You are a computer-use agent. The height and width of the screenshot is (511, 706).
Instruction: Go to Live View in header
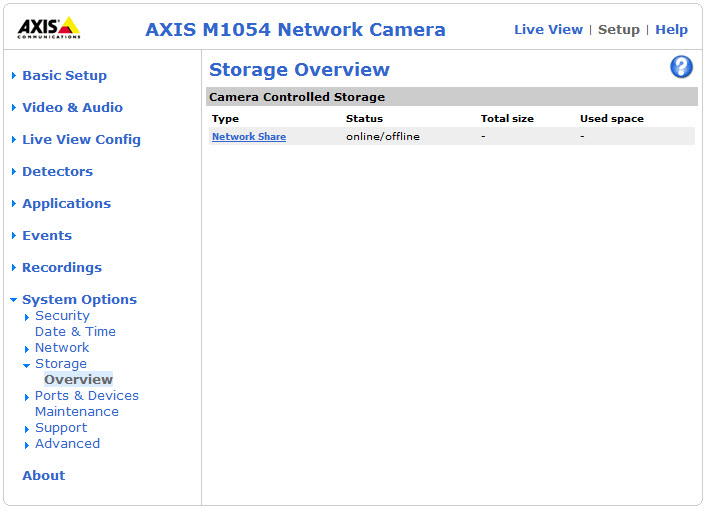(x=548, y=30)
